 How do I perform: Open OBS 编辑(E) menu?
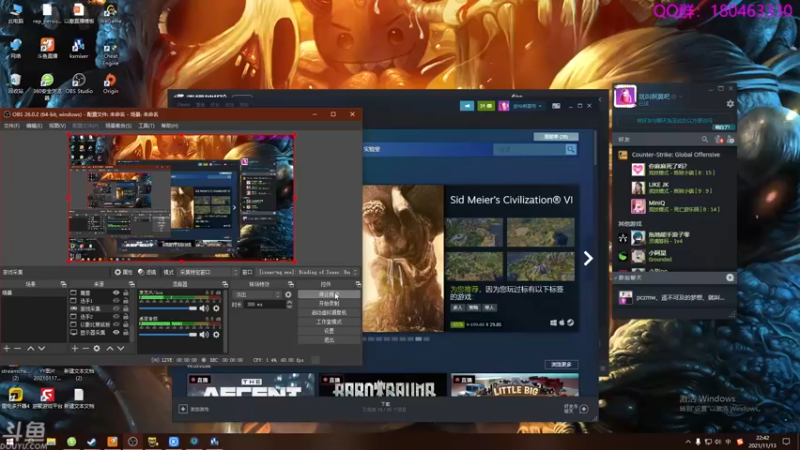click(34, 126)
